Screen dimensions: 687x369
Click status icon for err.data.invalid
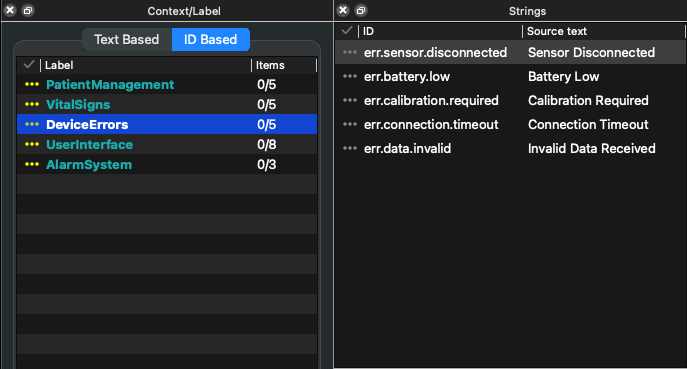click(x=350, y=149)
